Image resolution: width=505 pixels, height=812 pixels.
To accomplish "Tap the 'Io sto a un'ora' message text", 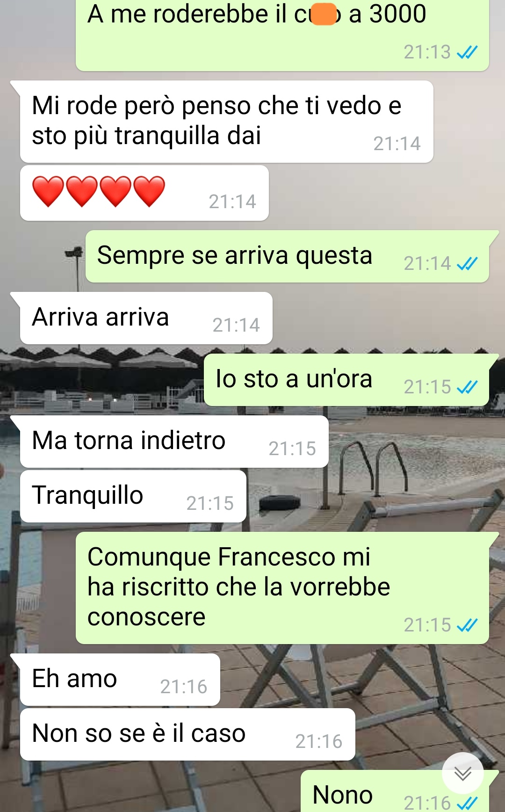I will point(294,379).
